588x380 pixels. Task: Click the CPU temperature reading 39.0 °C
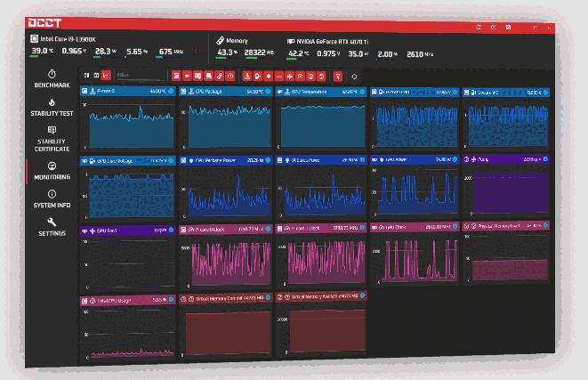click(x=42, y=51)
